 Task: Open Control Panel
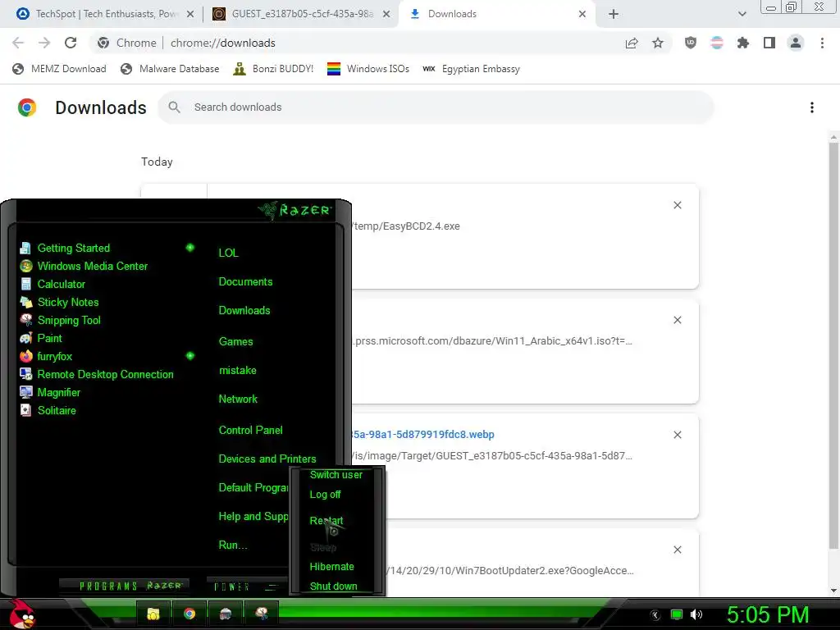click(250, 430)
